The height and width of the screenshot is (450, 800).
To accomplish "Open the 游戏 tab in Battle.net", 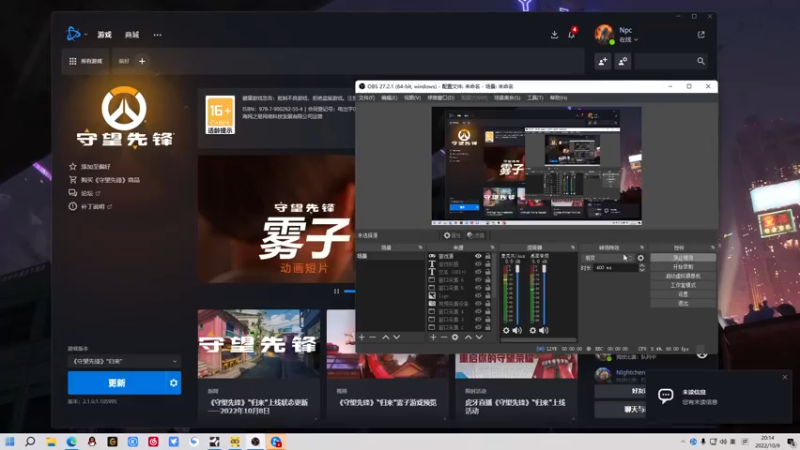I will (x=105, y=35).
